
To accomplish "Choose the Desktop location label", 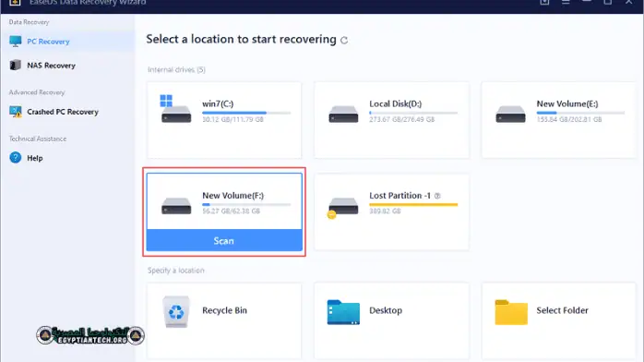I will [386, 310].
